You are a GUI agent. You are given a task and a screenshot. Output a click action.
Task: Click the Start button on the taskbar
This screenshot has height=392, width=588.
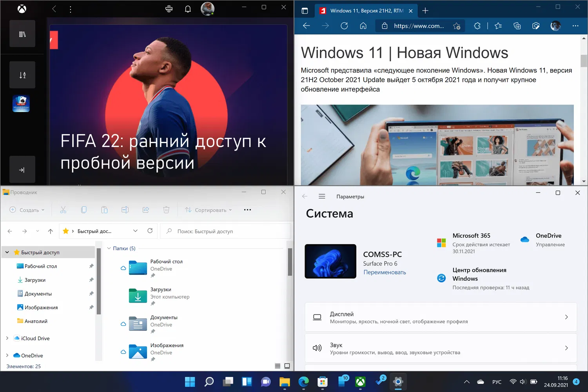[190, 382]
